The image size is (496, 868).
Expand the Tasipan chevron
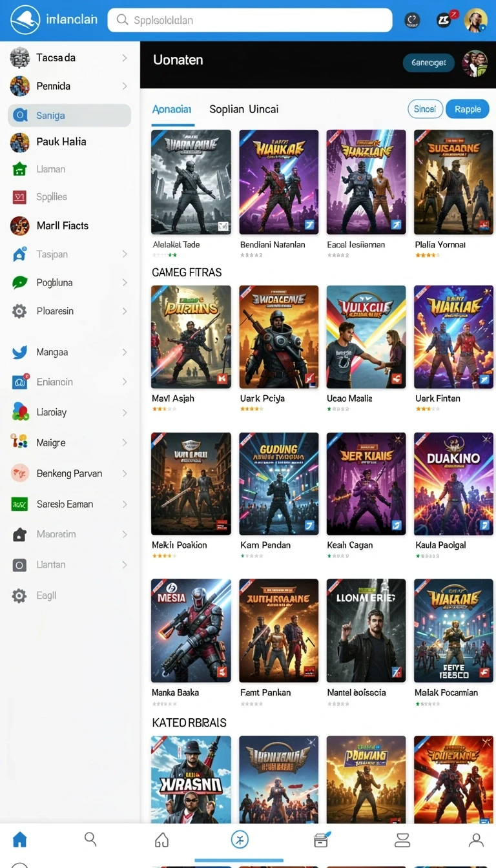[x=124, y=254]
